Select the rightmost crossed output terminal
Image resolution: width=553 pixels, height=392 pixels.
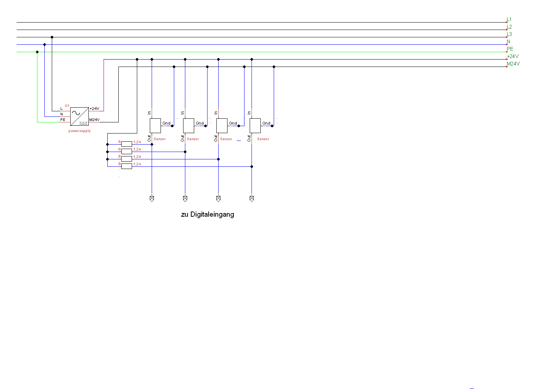pos(252,199)
